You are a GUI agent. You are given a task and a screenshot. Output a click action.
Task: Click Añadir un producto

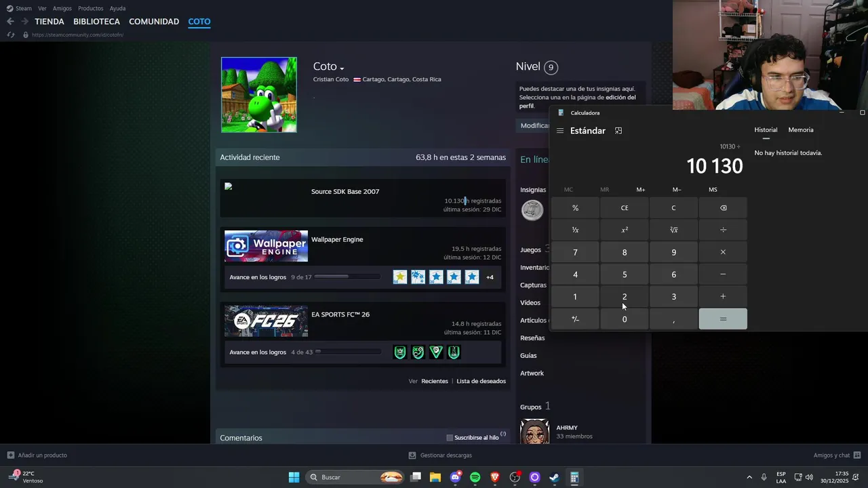point(37,455)
